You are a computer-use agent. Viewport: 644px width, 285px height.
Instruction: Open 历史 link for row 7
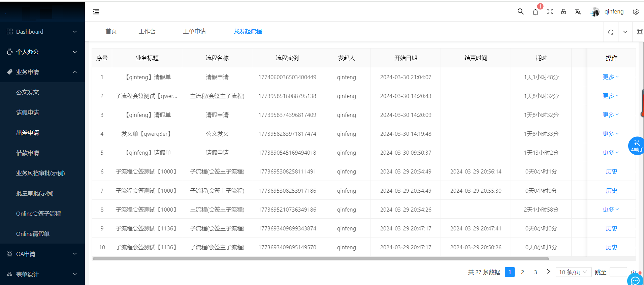click(x=611, y=191)
